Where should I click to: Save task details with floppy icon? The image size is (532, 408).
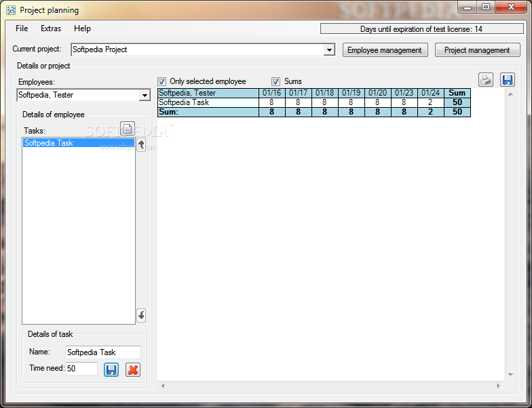tap(111, 370)
